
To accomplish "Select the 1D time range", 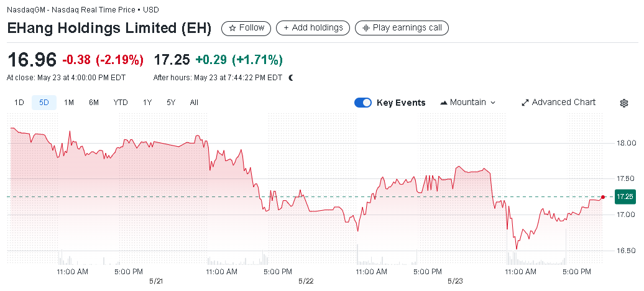I will (x=19, y=103).
